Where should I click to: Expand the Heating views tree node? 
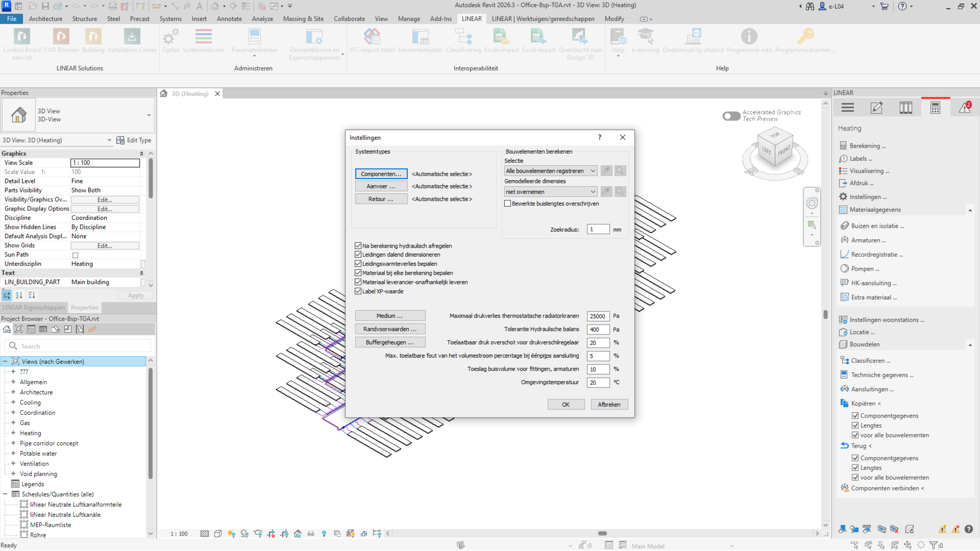[x=13, y=433]
